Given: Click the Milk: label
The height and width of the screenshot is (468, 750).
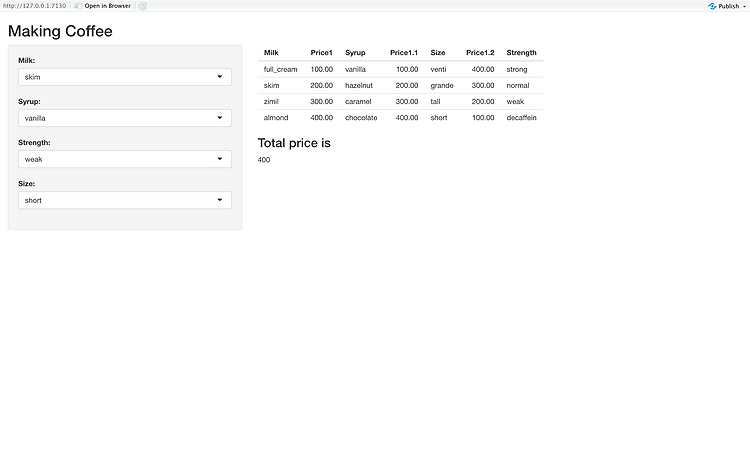Looking at the screenshot, I should point(26,60).
